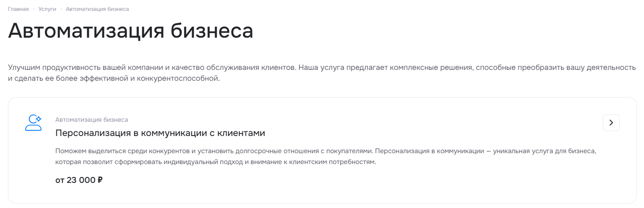The width and height of the screenshot is (644, 208).
Task: Click the price от 23 000 ₽
Action: [79, 180]
